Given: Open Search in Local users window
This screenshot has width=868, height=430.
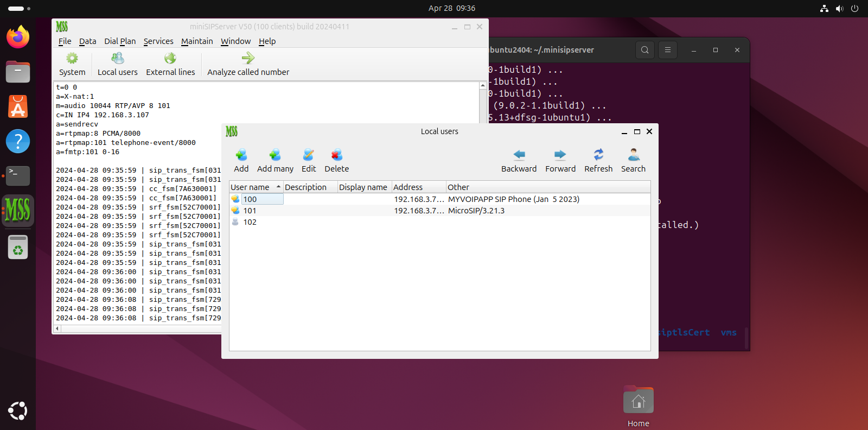Looking at the screenshot, I should pyautogui.click(x=633, y=161).
